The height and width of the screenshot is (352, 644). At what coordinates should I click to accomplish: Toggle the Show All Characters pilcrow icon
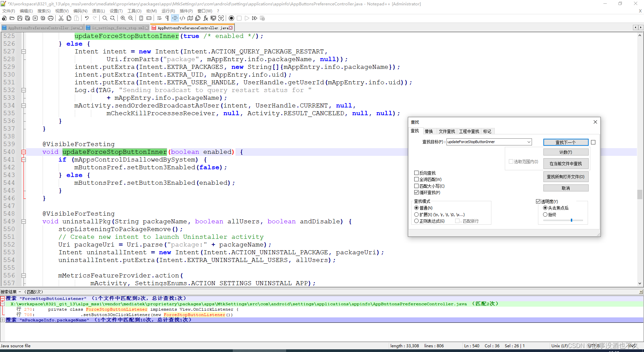click(x=167, y=18)
